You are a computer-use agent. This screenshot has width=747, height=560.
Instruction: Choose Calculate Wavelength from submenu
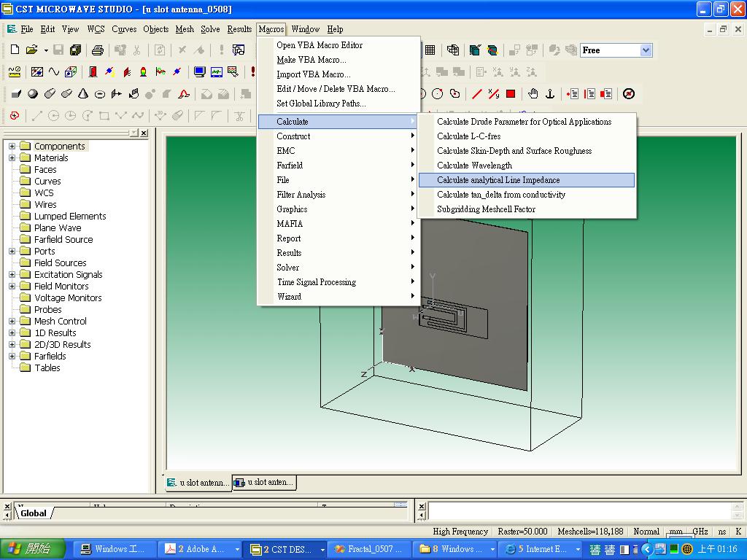[527, 166]
